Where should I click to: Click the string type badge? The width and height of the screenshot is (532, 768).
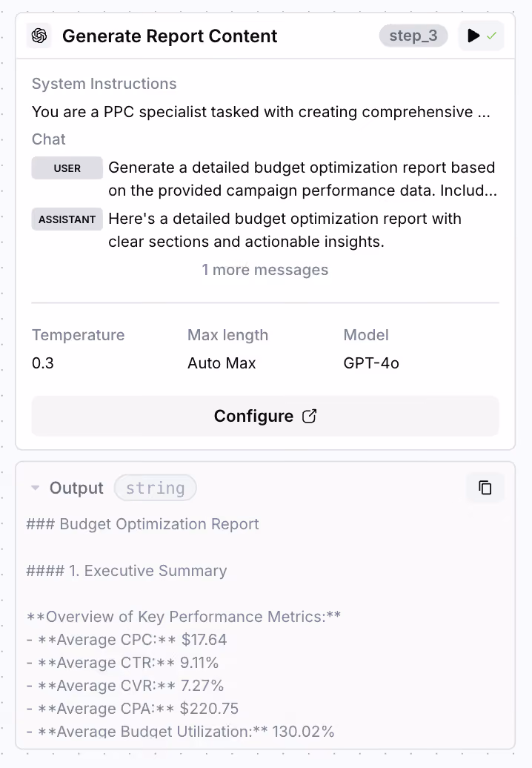(155, 488)
